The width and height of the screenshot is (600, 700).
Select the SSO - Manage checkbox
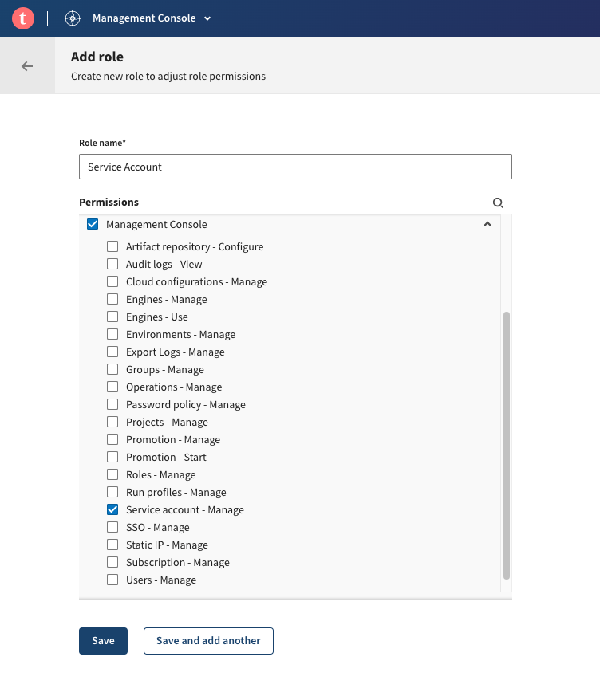pos(112,528)
